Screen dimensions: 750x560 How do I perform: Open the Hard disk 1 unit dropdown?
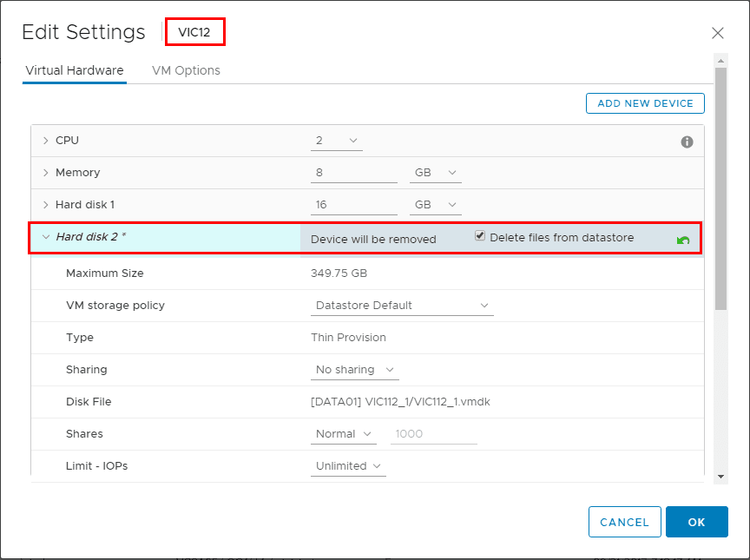pos(435,205)
